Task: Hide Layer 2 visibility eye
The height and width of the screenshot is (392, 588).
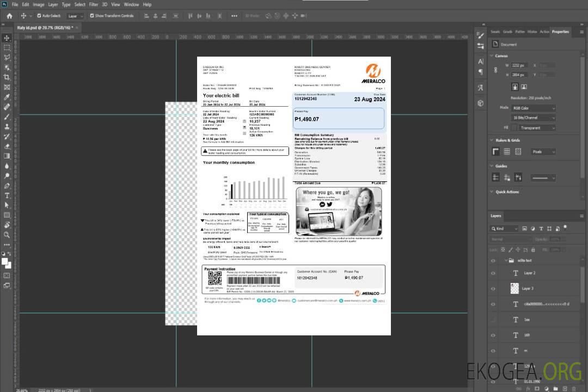Action: click(493, 273)
